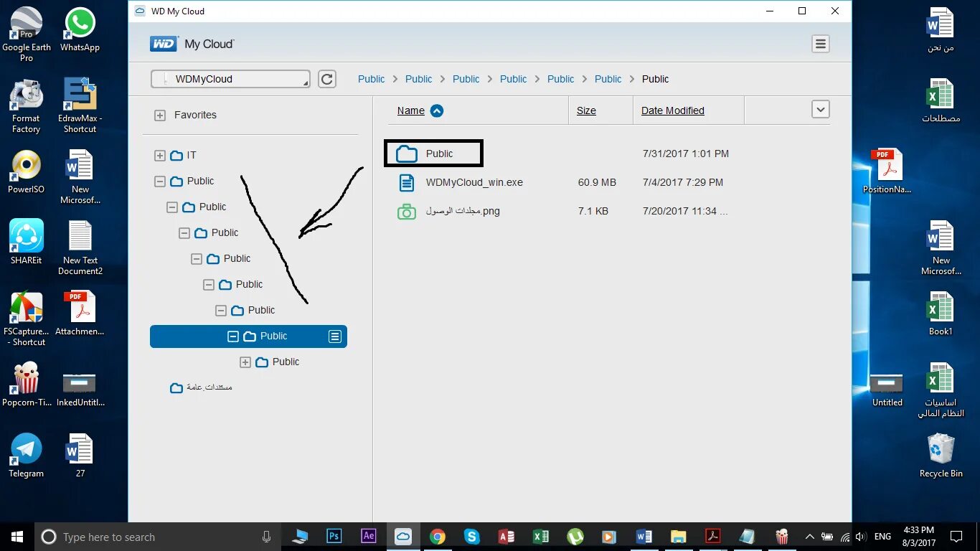This screenshot has width=980, height=551.
Task: Sort files by Size column
Action: pos(586,110)
